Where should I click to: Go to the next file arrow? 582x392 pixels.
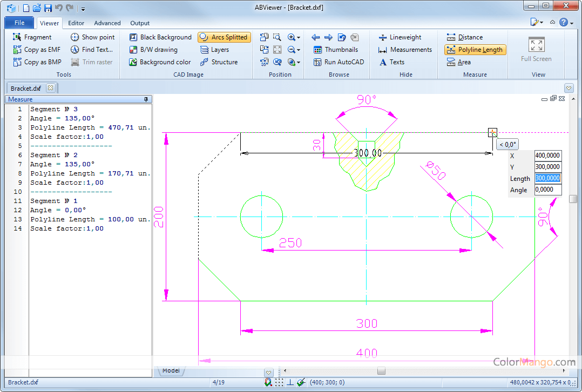point(328,37)
